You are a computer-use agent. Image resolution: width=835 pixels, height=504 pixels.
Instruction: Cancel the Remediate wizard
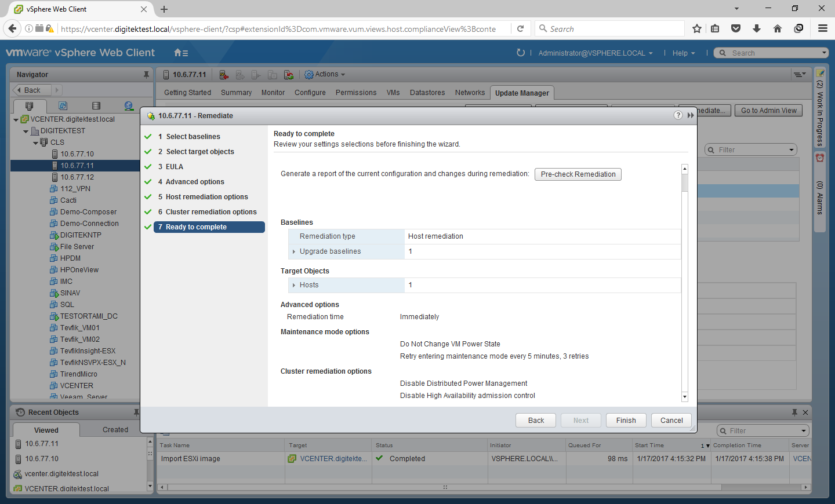[671, 421]
